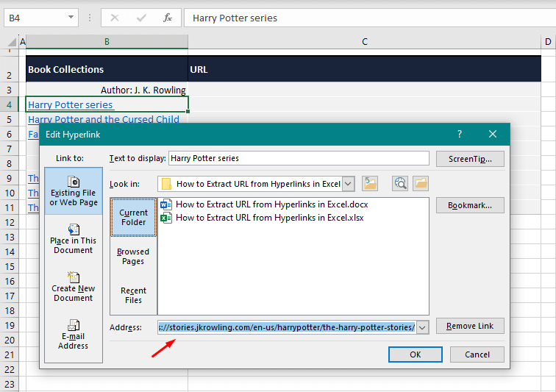Select row 12 header

pos(10,222)
